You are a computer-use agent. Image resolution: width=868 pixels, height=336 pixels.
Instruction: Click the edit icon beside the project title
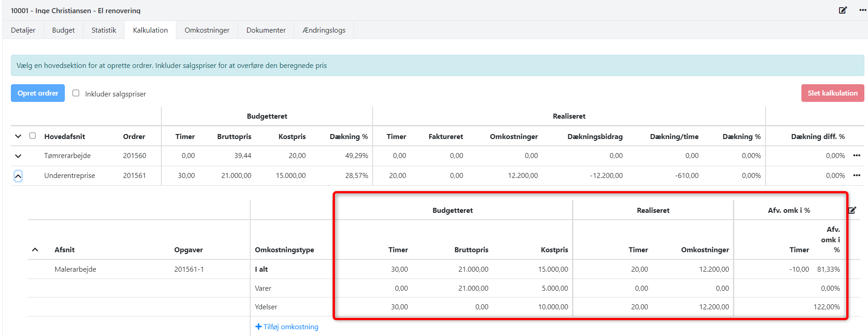[843, 10]
